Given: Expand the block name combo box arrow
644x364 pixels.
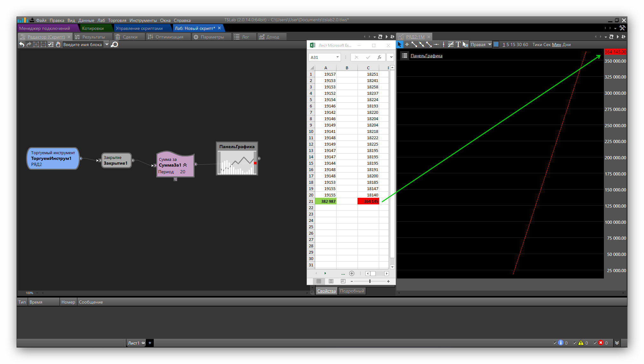Looking at the screenshot, I should [107, 45].
